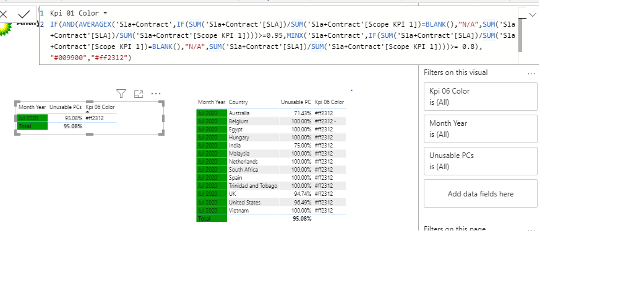Select the United States country cell

pos(244,203)
